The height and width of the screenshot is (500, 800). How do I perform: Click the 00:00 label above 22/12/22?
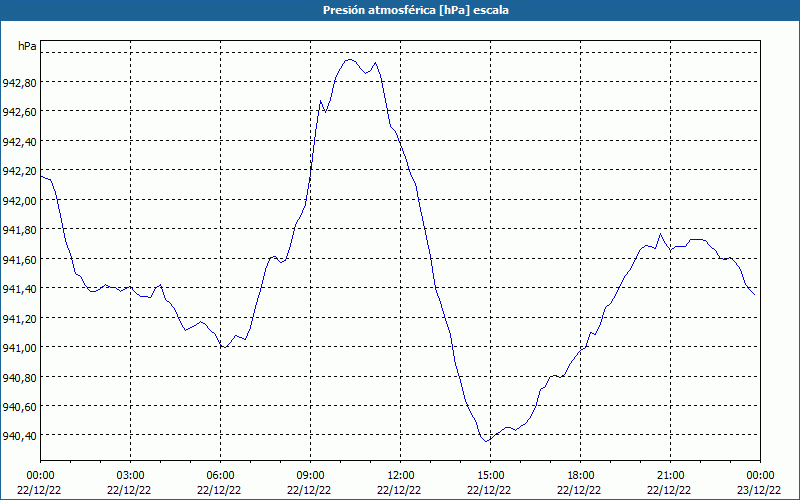pos(40,475)
